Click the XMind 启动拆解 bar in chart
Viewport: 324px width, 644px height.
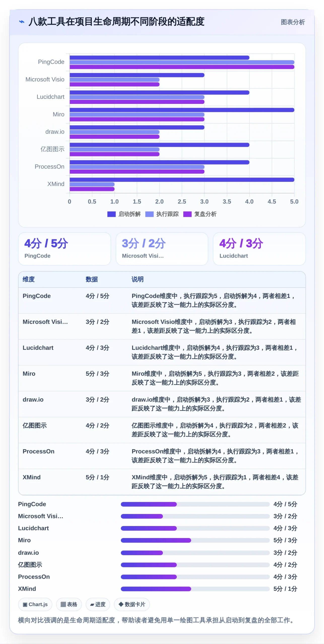[182, 180]
